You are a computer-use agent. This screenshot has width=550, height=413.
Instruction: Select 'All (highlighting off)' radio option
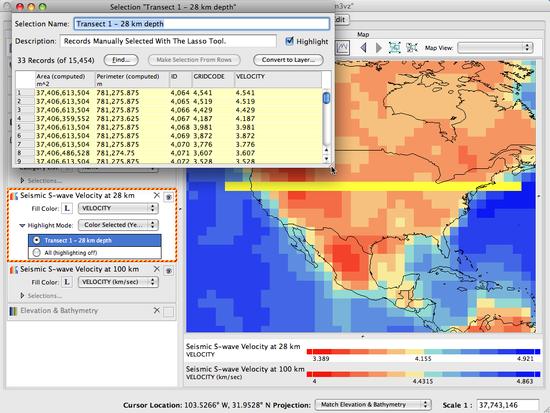point(36,252)
